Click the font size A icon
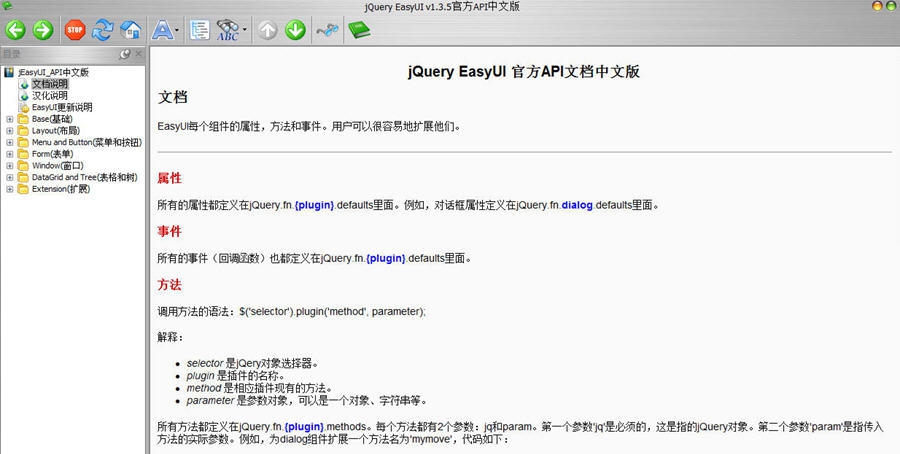The width and height of the screenshot is (900, 454). click(x=162, y=30)
